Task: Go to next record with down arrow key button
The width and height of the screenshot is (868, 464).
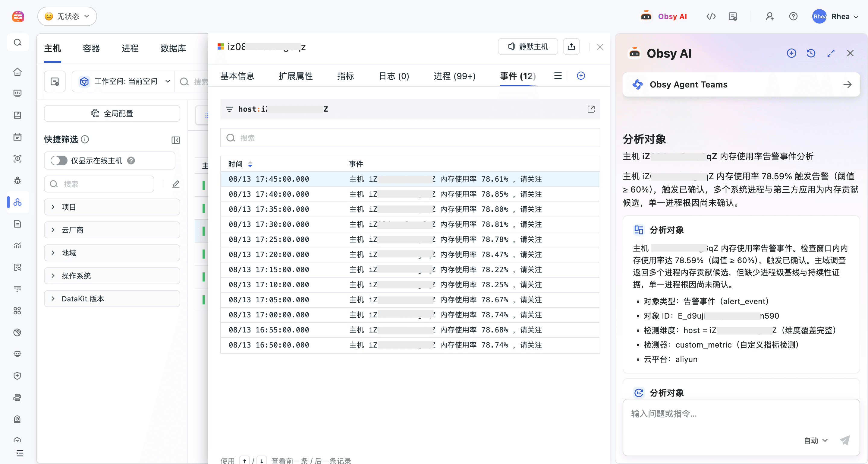Action: (262, 461)
